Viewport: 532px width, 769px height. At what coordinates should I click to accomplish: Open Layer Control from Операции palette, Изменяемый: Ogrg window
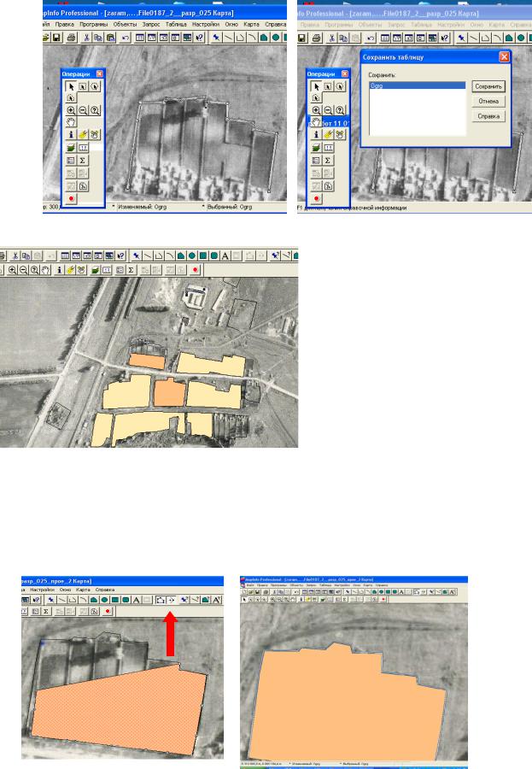(x=71, y=148)
